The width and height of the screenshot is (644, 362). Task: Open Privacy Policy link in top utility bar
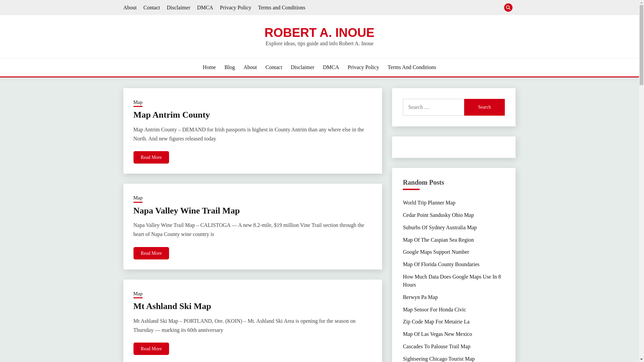point(235,7)
